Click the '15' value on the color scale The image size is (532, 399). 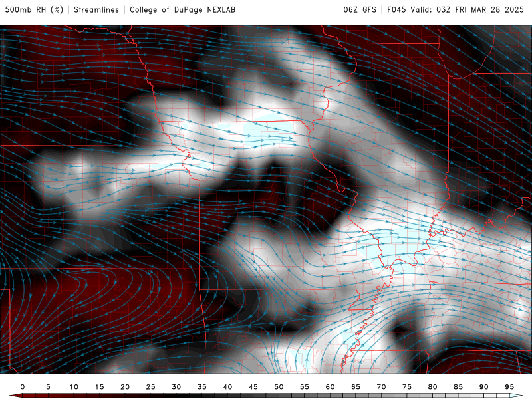(x=99, y=387)
